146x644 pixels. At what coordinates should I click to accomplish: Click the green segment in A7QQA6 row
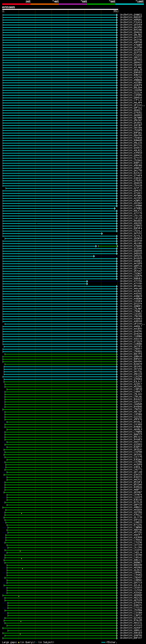coord(108,246)
